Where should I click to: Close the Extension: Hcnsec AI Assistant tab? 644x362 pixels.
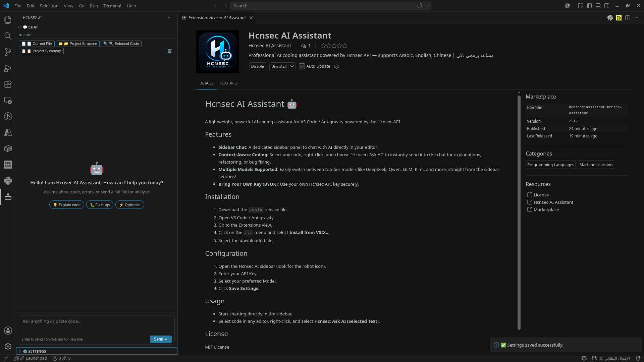tap(251, 18)
